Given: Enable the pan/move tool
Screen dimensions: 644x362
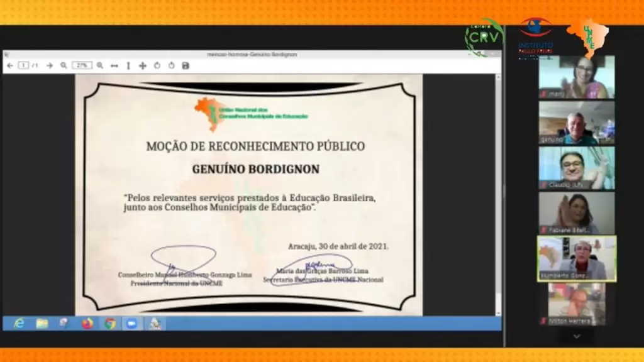Looking at the screenshot, I should pyautogui.click(x=143, y=65).
